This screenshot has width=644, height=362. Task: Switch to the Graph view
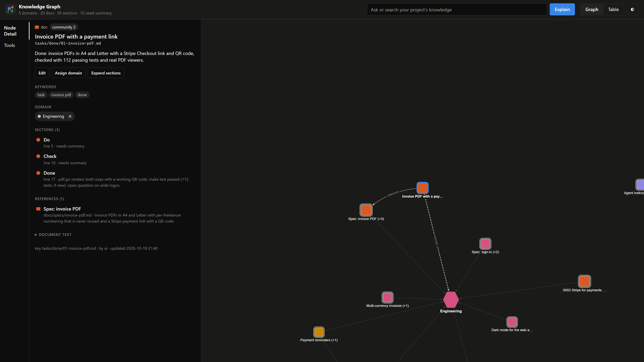coord(592,9)
